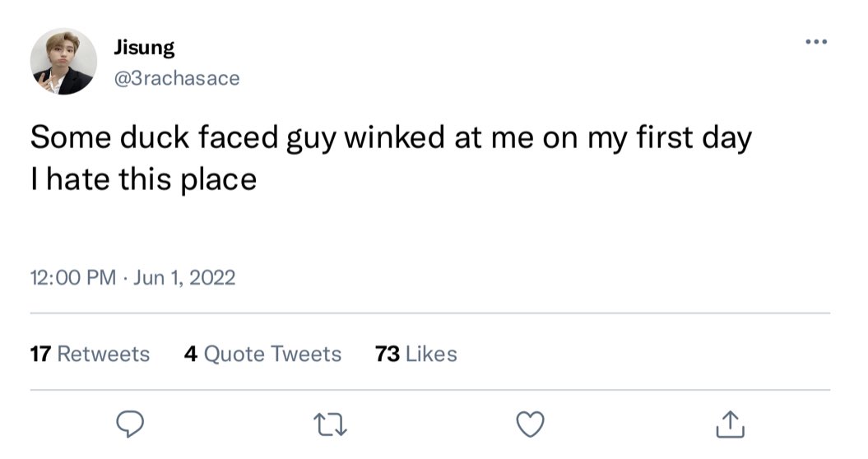Screen dimensions: 868x459
Task: Share the tweet via the upload arrow icon
Action: click(730, 424)
